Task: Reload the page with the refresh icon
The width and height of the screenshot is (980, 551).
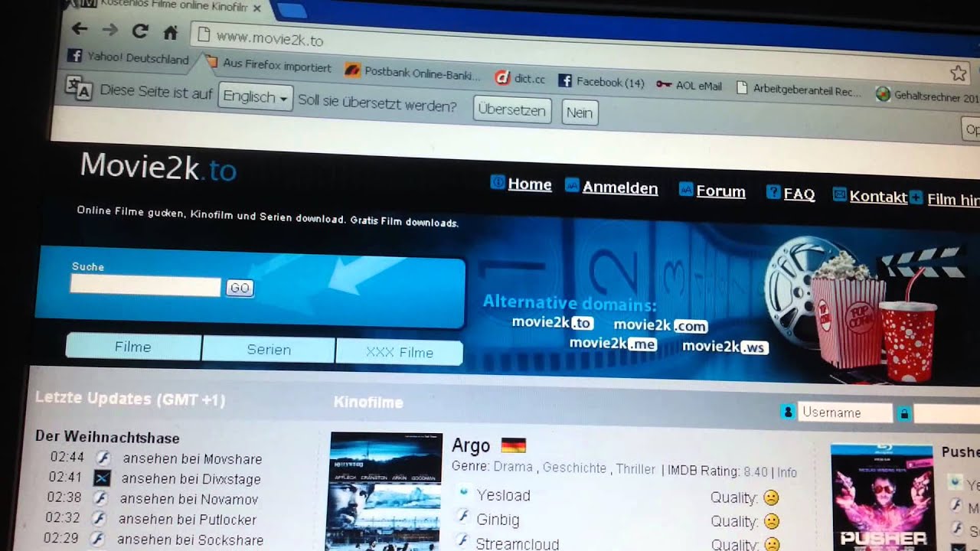Action: tap(140, 31)
